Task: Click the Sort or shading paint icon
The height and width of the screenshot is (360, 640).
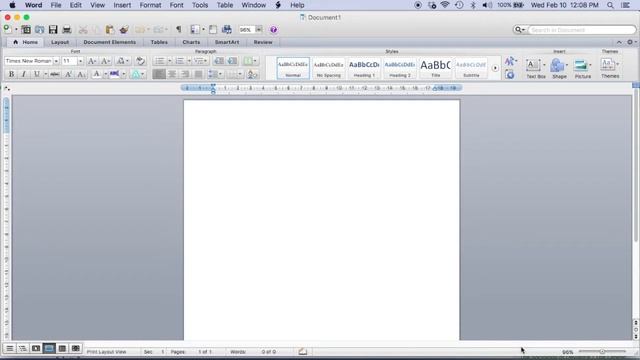Action: 252,74
